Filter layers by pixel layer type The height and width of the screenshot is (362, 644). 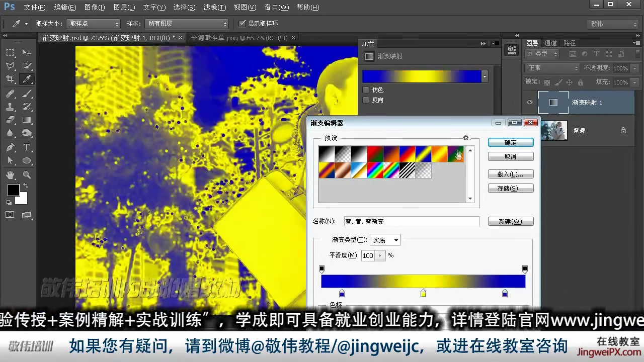[x=573, y=54]
